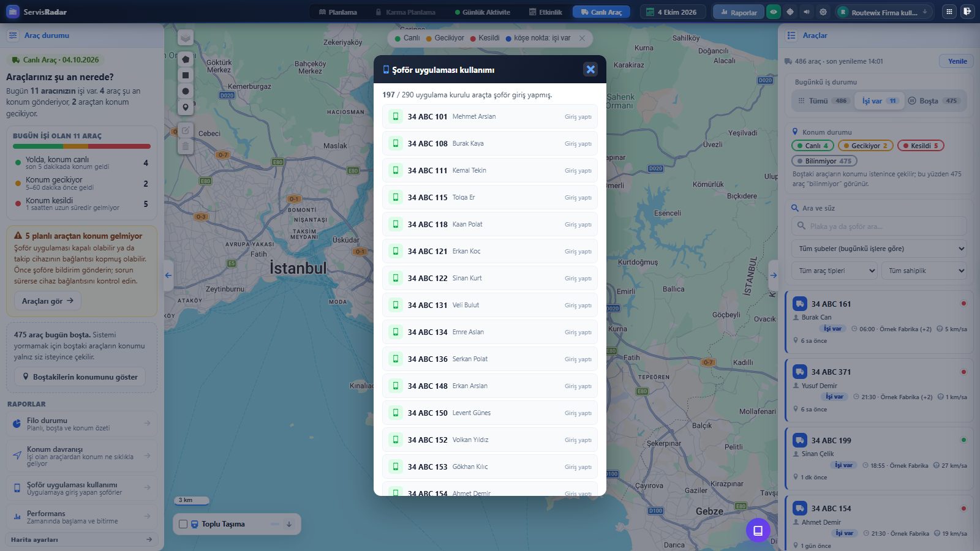Toggle the Canlı 4 status chip
This screenshot has width=980, height=551.
812,146
